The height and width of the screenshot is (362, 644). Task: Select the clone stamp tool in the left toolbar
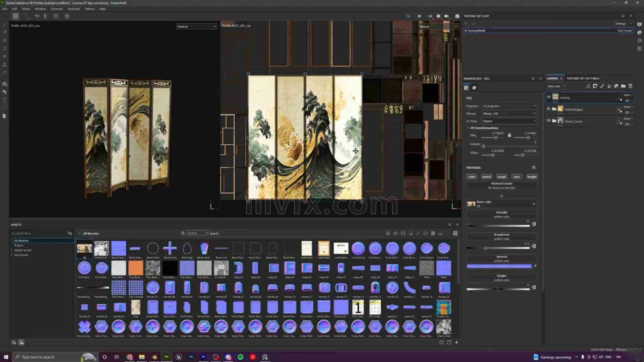click(x=5, y=65)
